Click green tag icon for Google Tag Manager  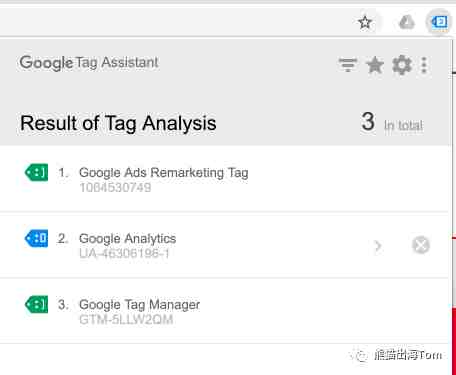(36, 304)
